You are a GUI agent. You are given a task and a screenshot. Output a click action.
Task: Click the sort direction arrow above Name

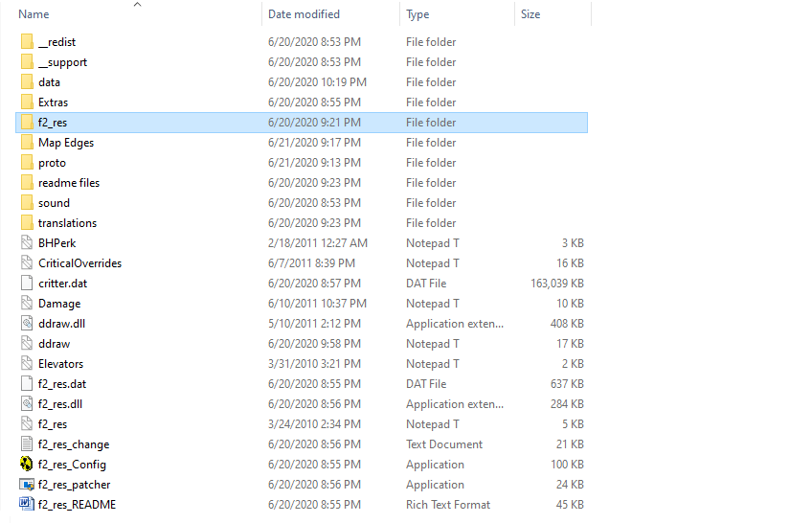point(137,5)
